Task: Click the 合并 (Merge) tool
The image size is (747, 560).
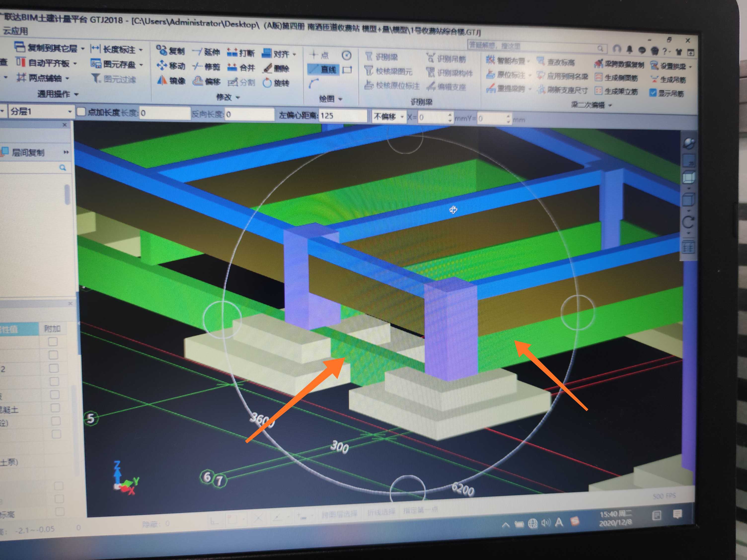Action: pos(241,68)
